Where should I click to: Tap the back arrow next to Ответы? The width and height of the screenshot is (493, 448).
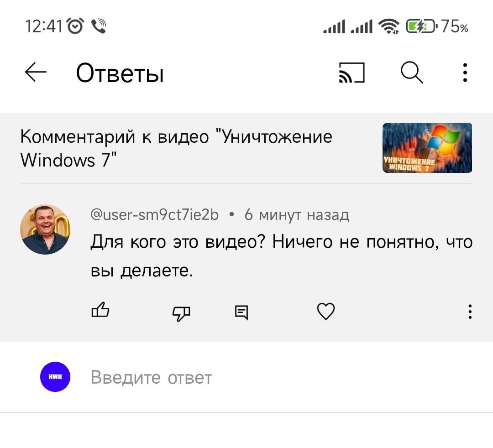36,73
